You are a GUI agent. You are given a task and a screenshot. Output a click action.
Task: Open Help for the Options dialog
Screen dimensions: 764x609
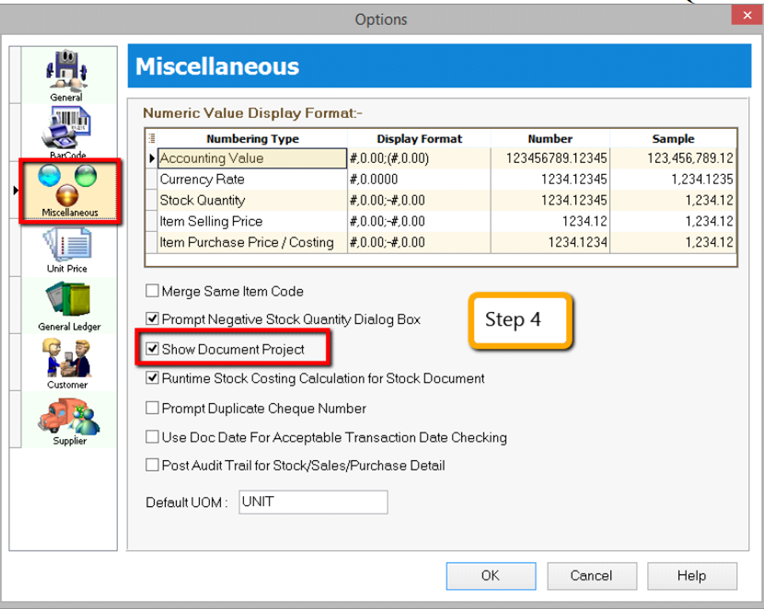691,576
